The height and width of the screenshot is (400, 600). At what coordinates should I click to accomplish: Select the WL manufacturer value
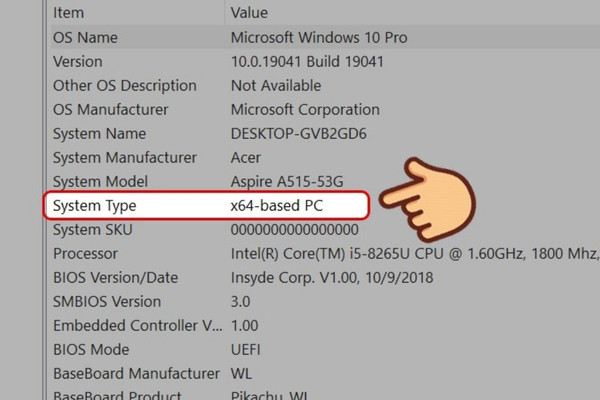241,374
